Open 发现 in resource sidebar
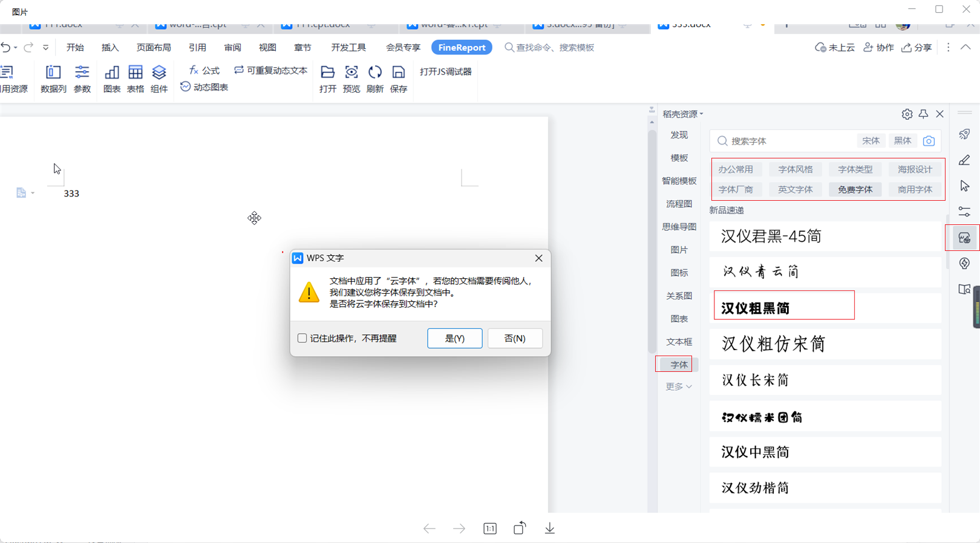Viewport: 980px width, 543px height. [x=679, y=135]
